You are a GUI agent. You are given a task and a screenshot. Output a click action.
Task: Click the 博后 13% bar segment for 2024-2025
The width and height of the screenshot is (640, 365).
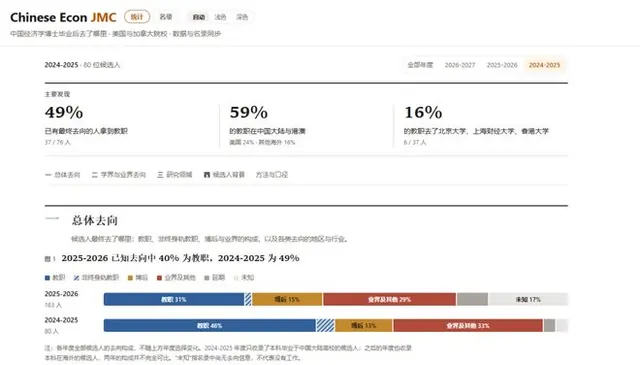point(364,325)
